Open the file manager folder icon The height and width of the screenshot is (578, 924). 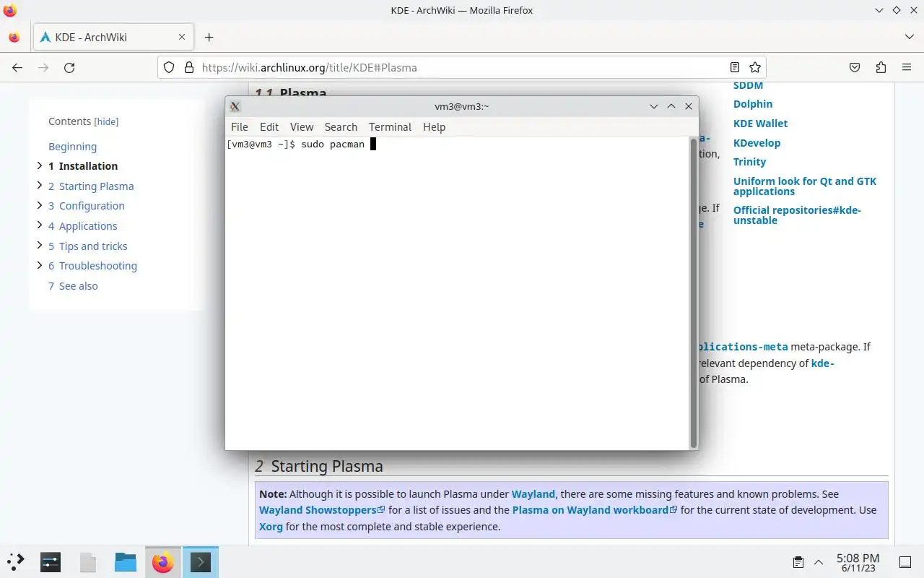coord(126,561)
